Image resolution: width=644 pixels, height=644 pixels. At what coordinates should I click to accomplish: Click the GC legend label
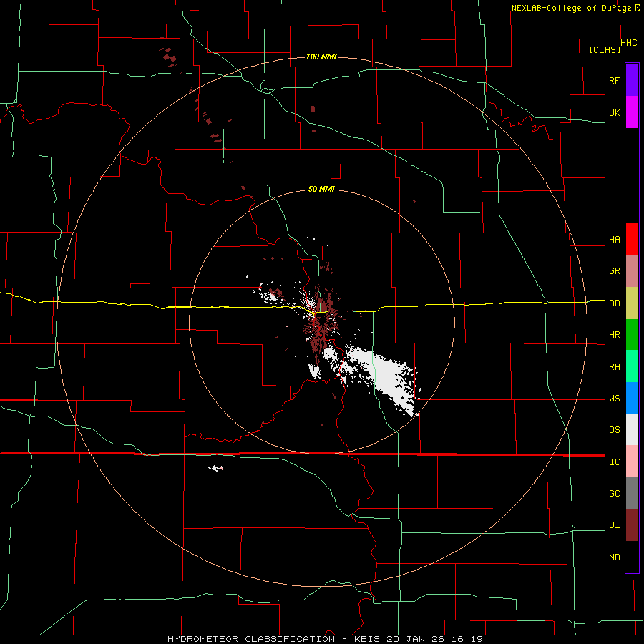click(x=614, y=493)
